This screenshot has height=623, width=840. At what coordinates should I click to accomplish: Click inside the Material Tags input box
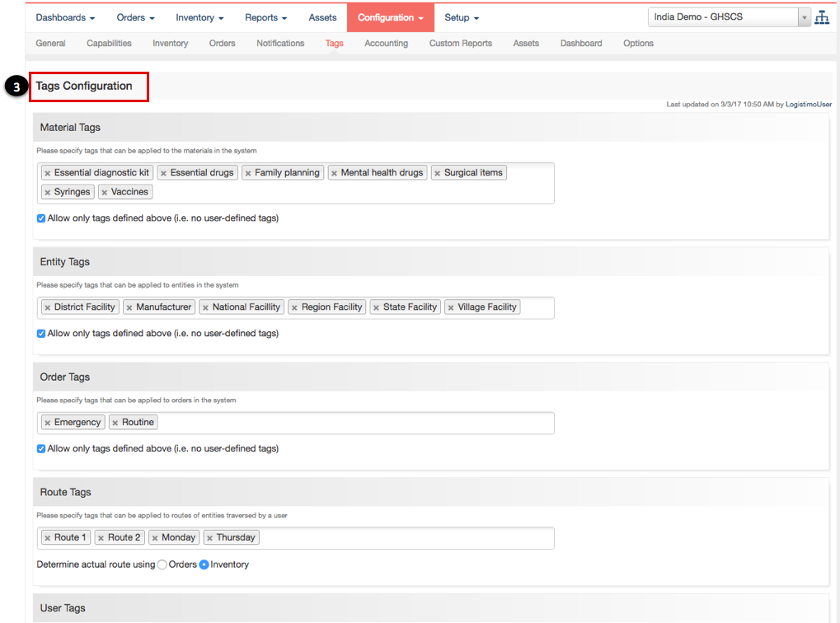click(x=296, y=183)
